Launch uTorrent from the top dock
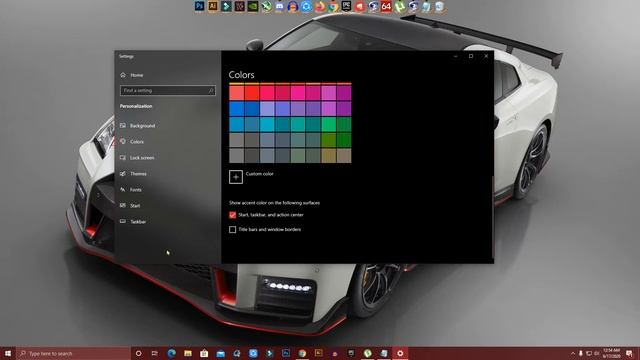 click(400, 6)
